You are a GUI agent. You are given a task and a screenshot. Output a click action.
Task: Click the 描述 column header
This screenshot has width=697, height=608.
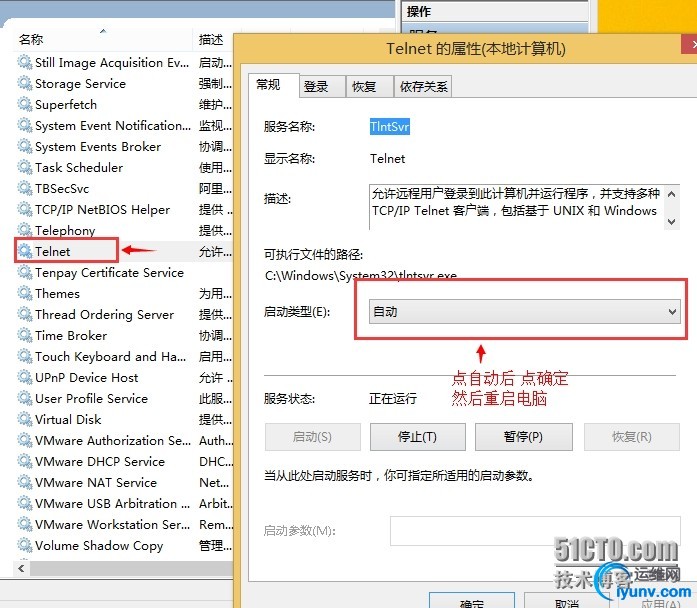pyautogui.click(x=211, y=40)
